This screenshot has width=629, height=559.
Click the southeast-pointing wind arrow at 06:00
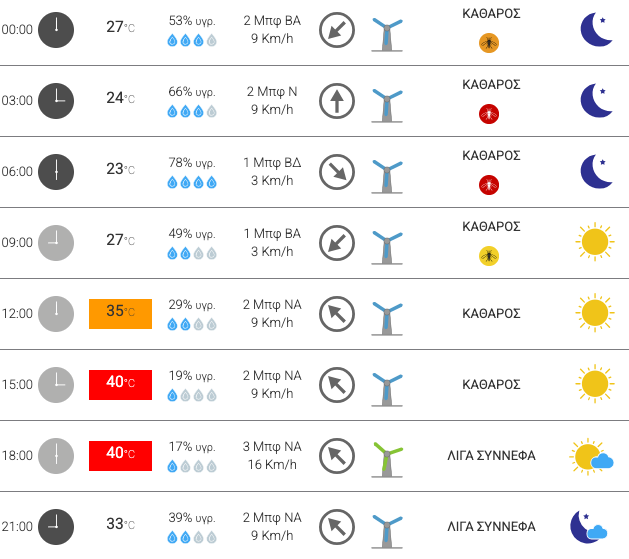[337, 172]
